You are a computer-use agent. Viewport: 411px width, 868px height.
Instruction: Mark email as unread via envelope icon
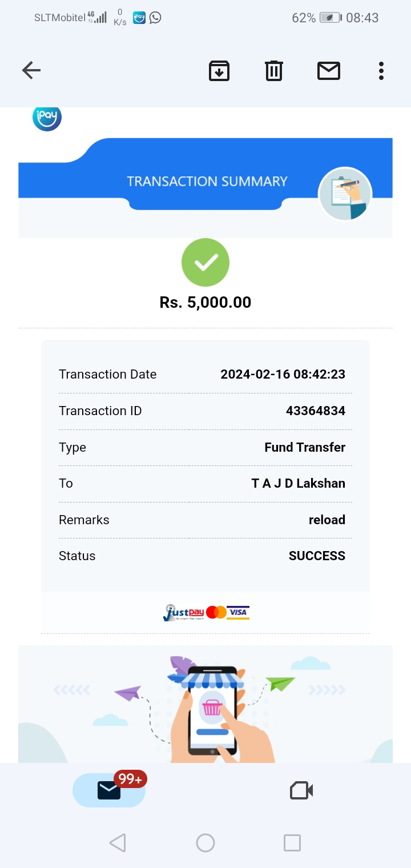pyautogui.click(x=329, y=71)
